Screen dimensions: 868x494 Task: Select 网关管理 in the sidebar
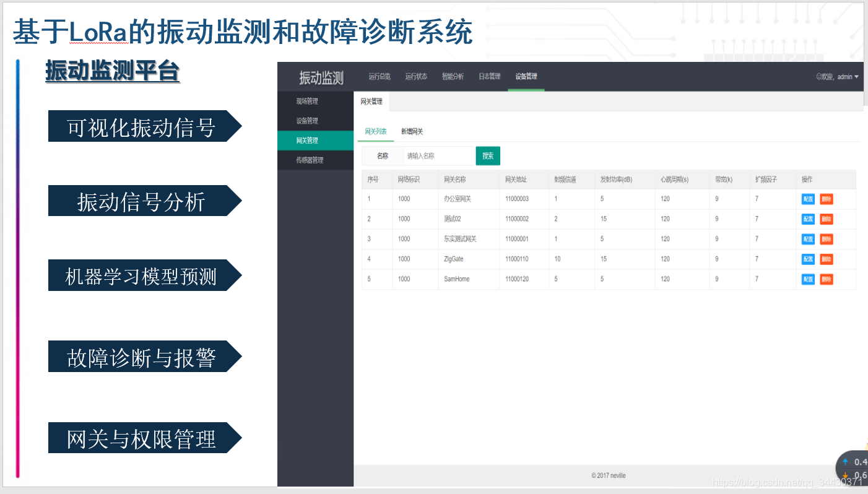coord(316,141)
